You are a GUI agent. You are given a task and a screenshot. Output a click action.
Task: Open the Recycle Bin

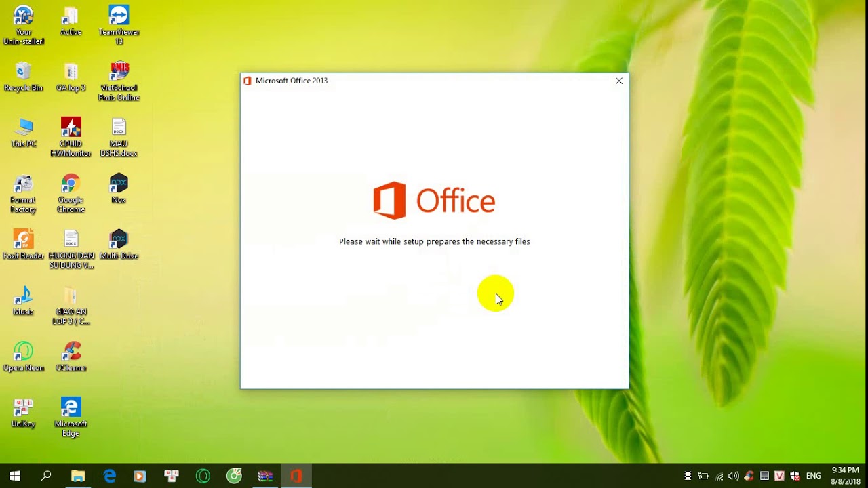pos(24,77)
